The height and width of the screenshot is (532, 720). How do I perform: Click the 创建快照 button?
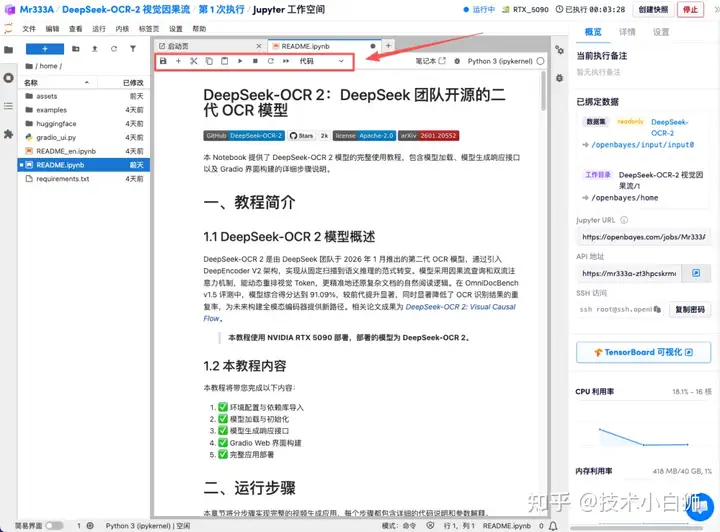653,10
